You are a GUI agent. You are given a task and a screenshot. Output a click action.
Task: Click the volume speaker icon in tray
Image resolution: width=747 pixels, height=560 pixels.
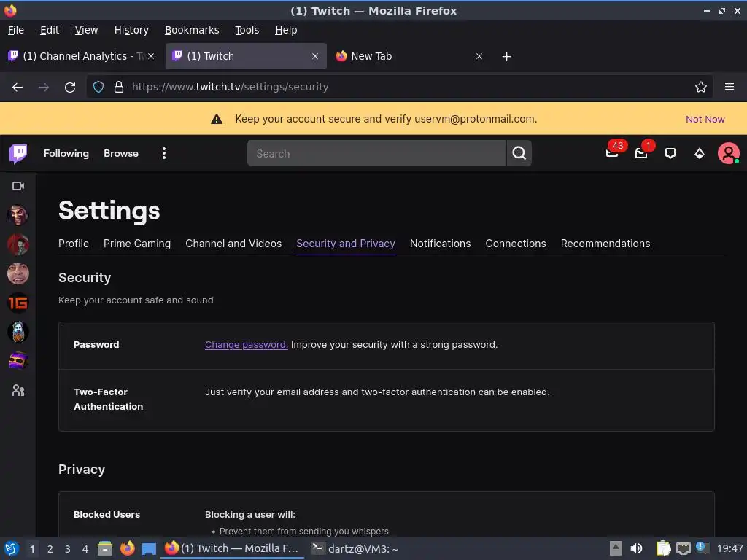[x=636, y=548]
